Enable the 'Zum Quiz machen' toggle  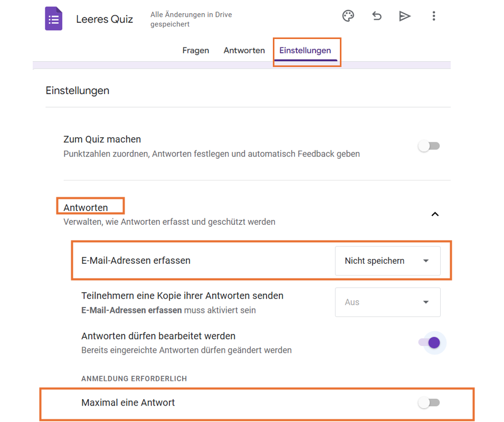click(x=429, y=146)
